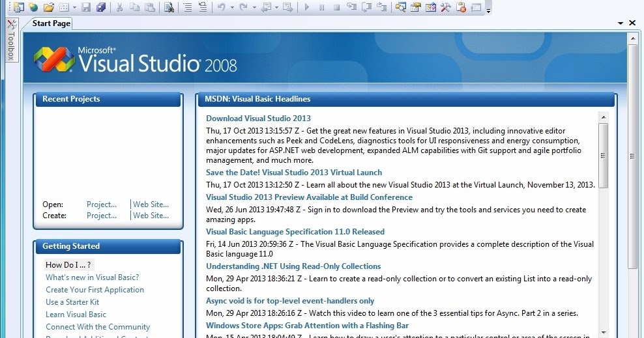Click the Navigate Forward icon
Image resolution: width=644 pixels, height=338 pixels.
click(288, 7)
